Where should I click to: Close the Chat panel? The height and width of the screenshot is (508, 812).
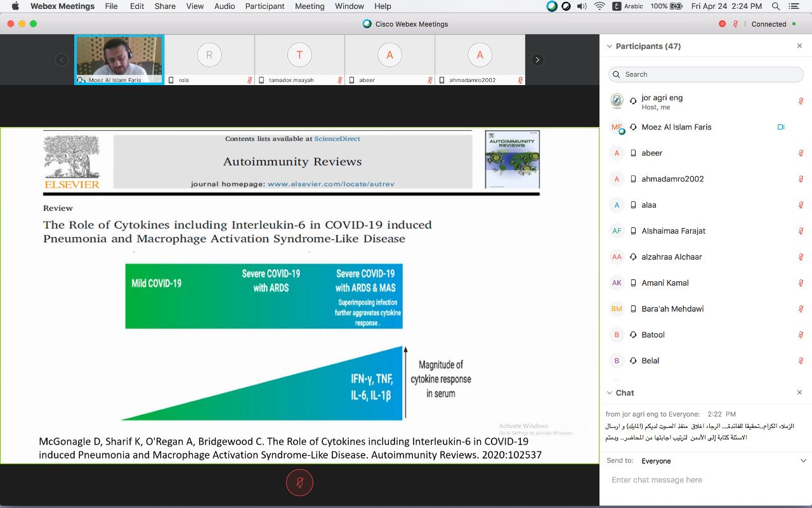click(x=799, y=393)
